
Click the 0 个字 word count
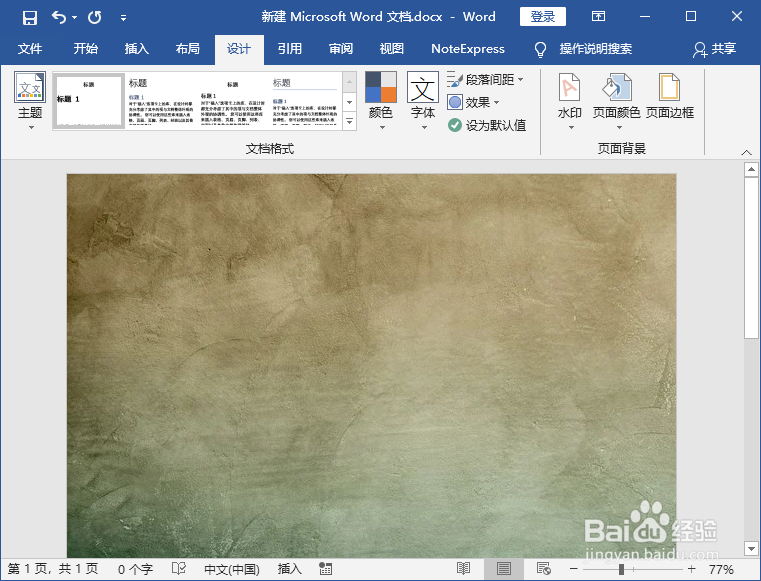point(135,569)
